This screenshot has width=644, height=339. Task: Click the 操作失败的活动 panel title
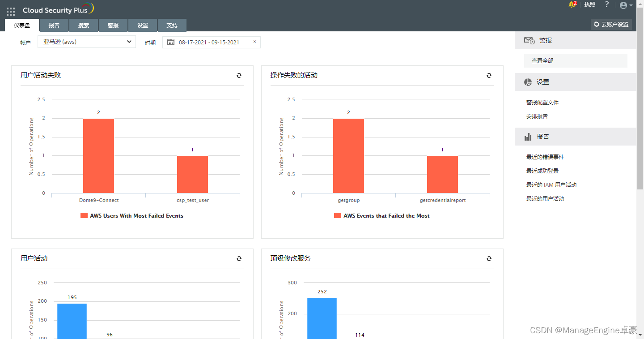(294, 75)
